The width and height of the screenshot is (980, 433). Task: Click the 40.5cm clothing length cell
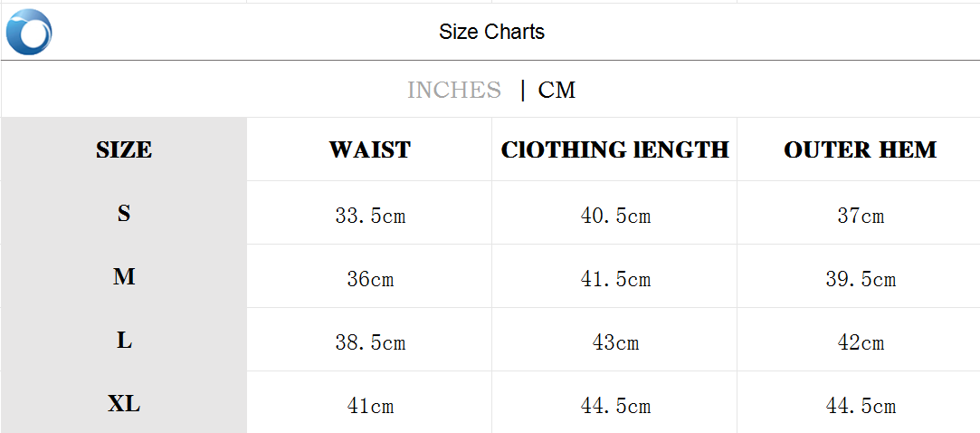(615, 216)
